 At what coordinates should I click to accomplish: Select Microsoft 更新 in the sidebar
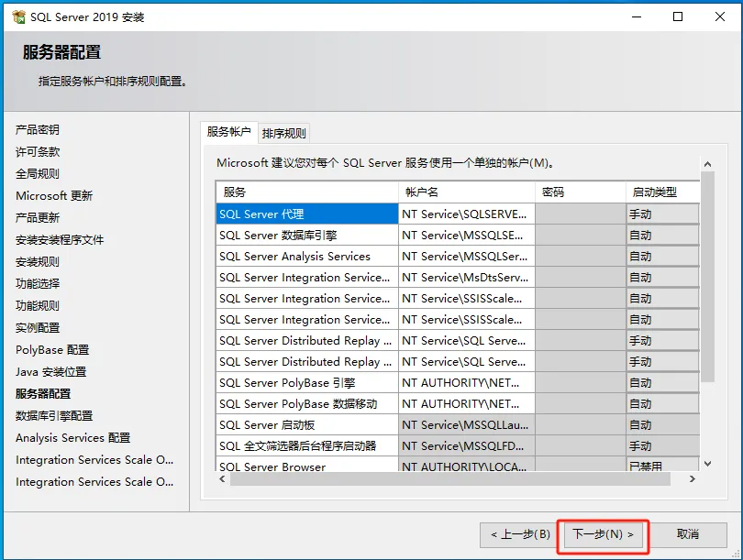(x=54, y=196)
